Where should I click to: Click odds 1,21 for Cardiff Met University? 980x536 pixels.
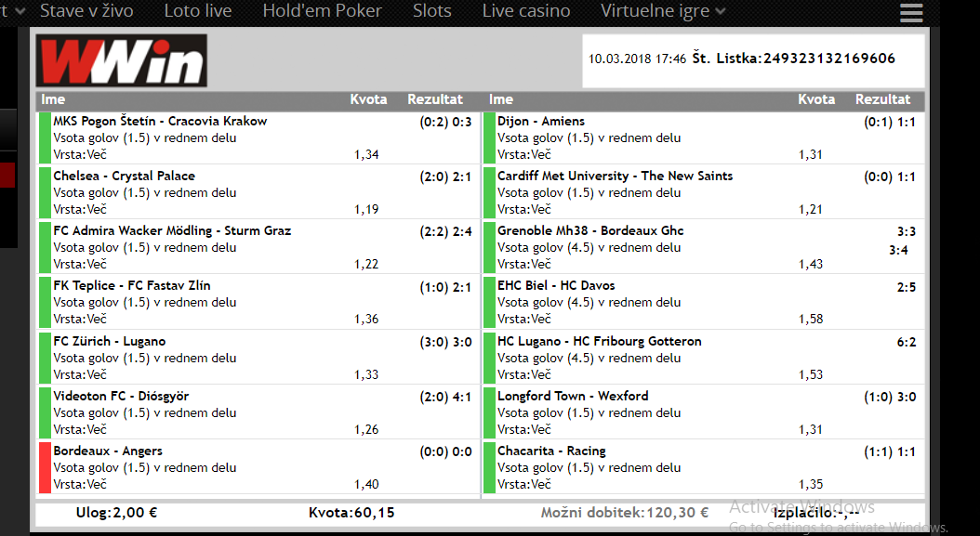pos(811,209)
